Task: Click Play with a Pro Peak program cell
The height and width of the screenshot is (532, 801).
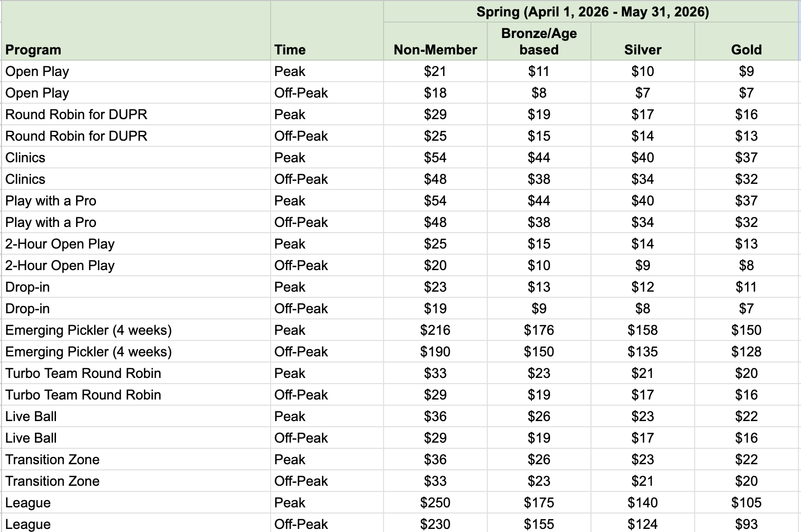Action: [136, 201]
